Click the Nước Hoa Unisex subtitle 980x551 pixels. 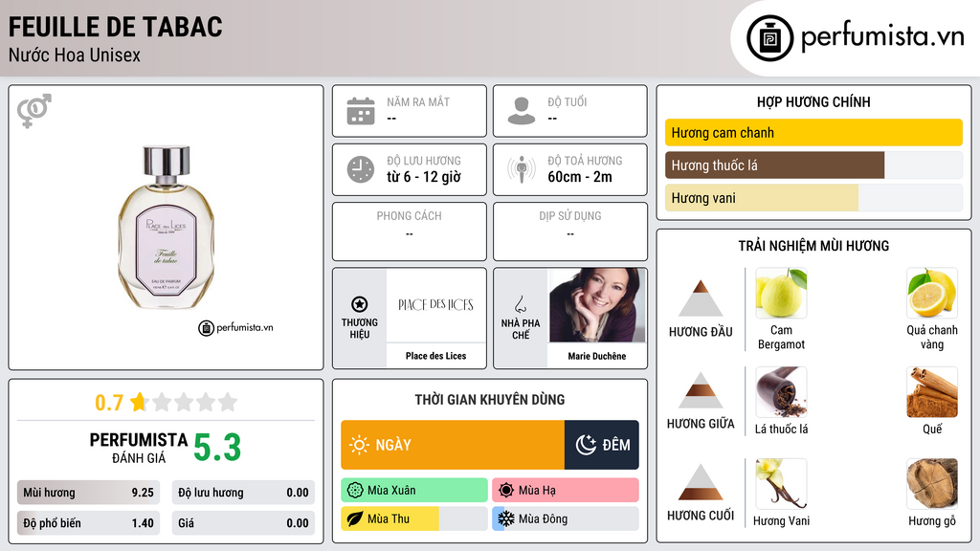pos(75,55)
